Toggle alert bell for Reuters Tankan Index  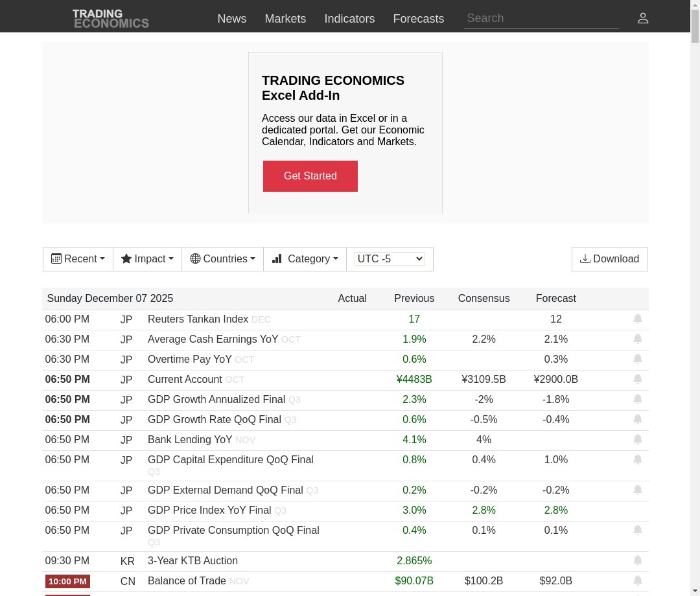[638, 319]
